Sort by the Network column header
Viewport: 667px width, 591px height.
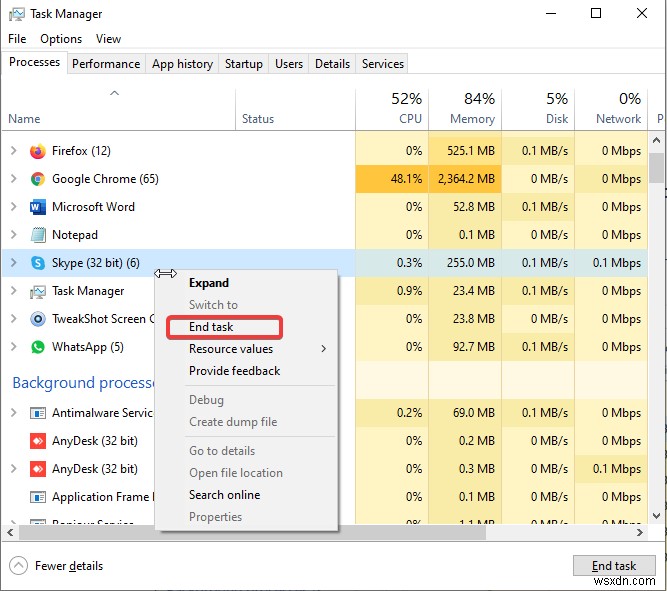coord(611,109)
